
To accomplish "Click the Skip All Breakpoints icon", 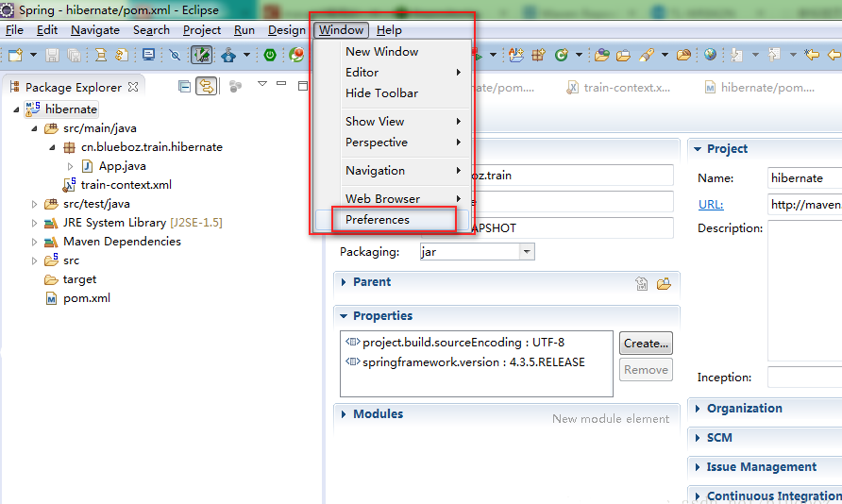I will (175, 55).
